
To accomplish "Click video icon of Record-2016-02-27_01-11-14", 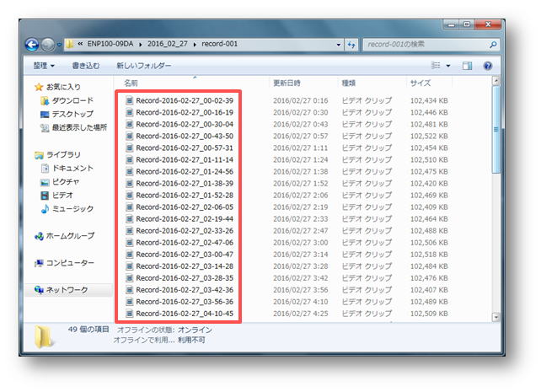I will [130, 159].
